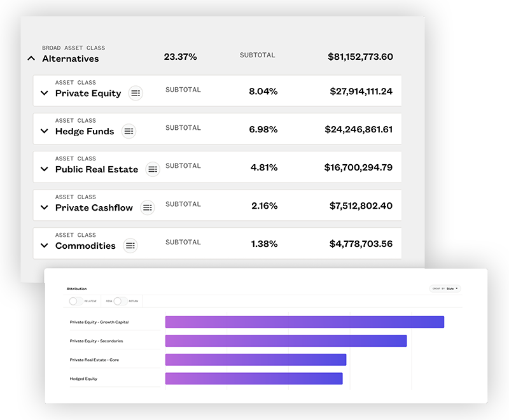Viewport: 509px width, 420px height.
Task: Expand the Commodities asset class chevron
Action: point(44,246)
